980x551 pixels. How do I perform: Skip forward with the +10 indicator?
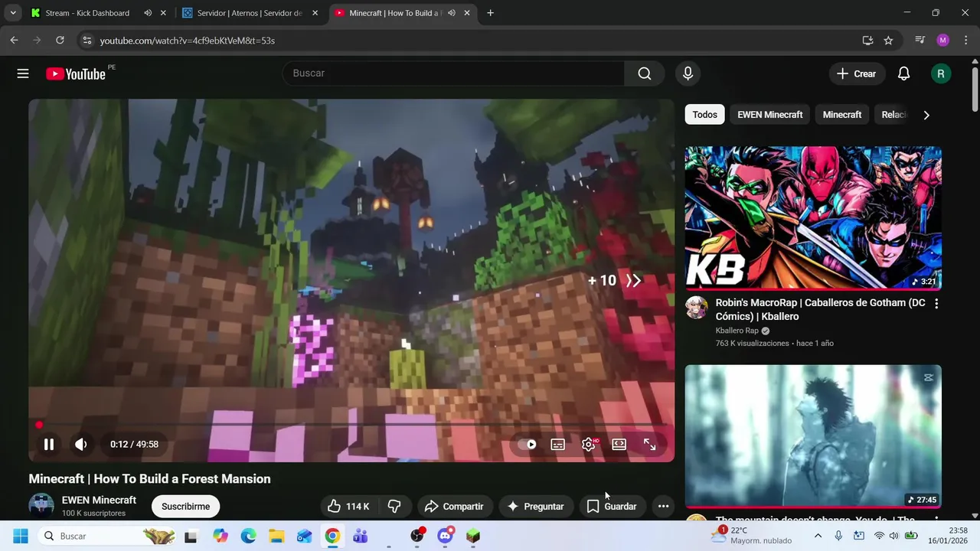coord(614,281)
